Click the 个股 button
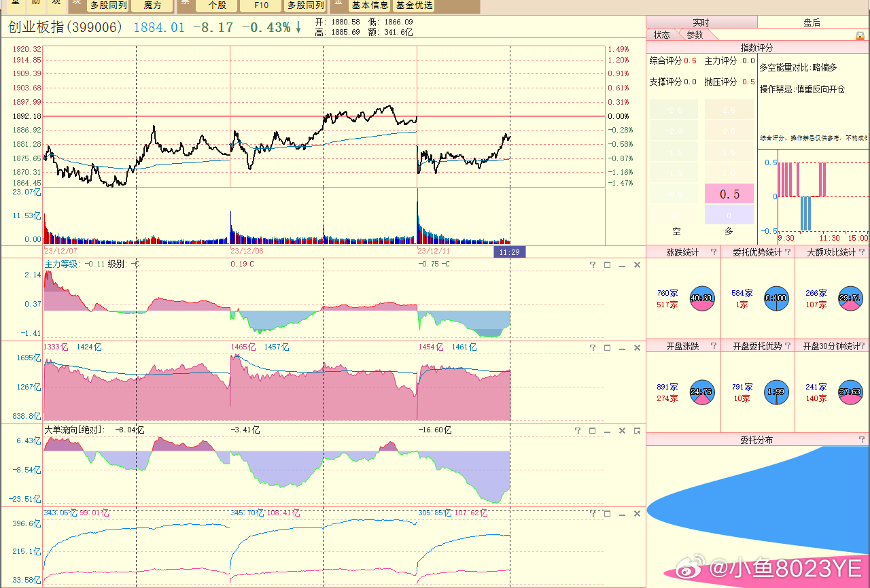Image resolution: width=870 pixels, height=588 pixels. (217, 5)
